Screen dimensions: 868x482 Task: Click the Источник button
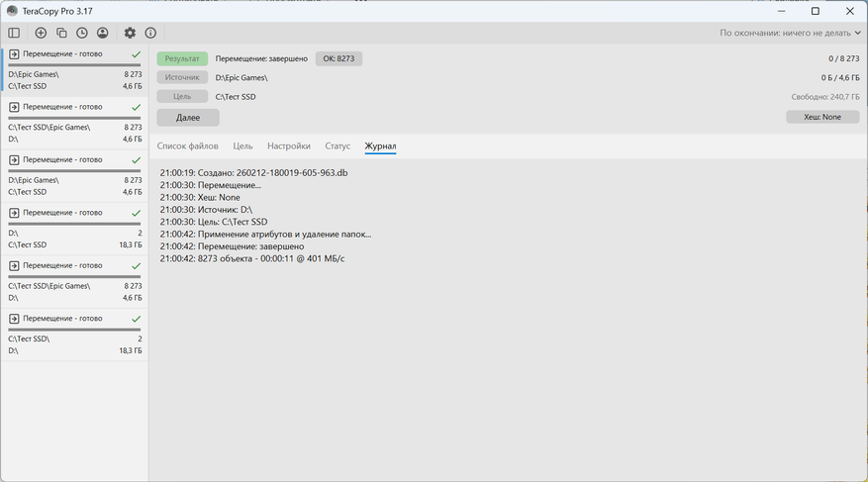point(182,77)
